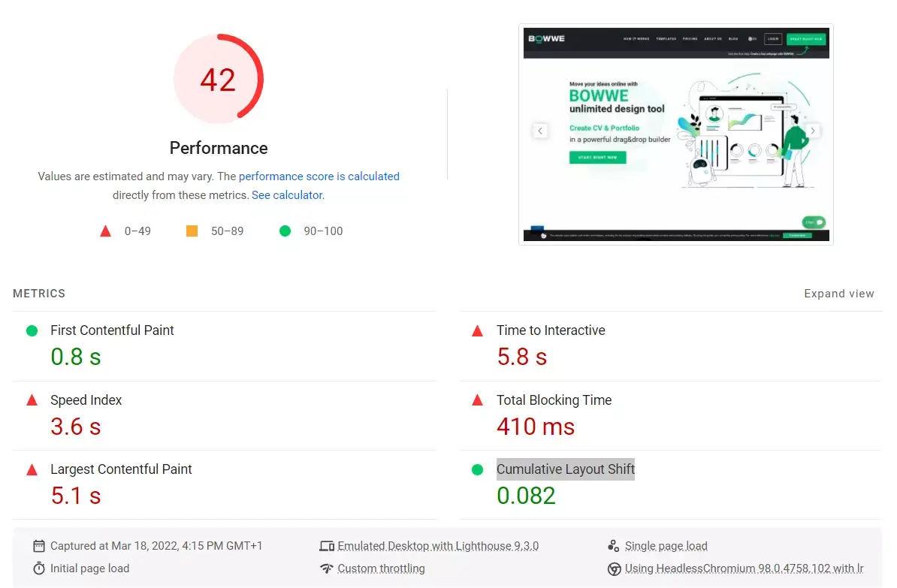
Task: Click the stopwatch icon beside Initial page load
Action: click(x=39, y=568)
